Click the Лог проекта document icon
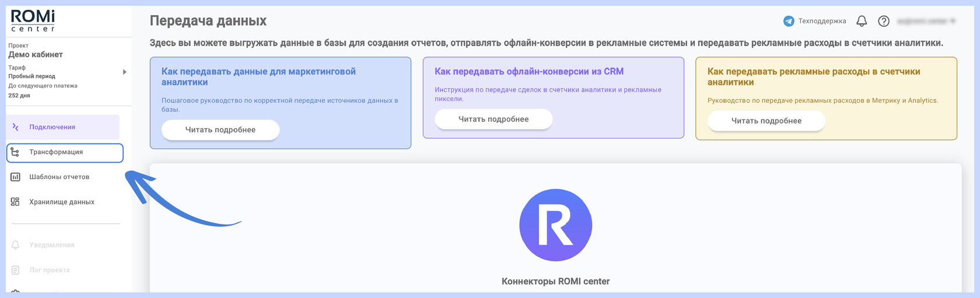980x298 pixels. pyautogui.click(x=16, y=270)
